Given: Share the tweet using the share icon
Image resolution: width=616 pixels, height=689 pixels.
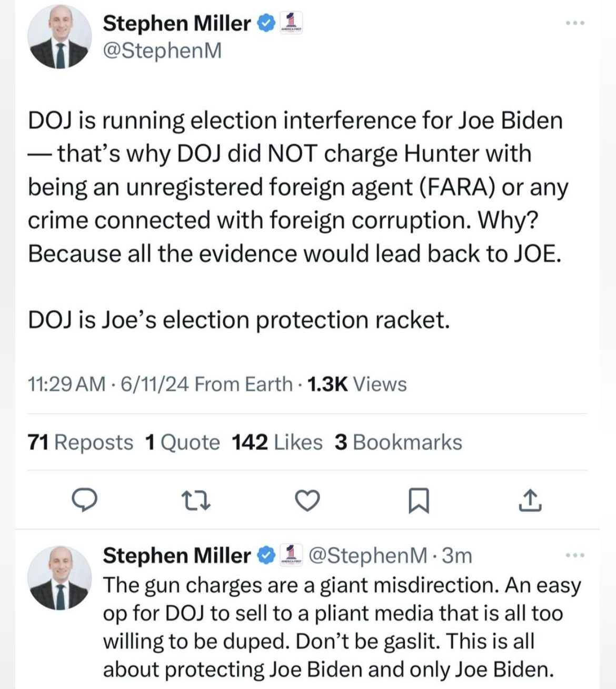Looking at the screenshot, I should [x=530, y=500].
